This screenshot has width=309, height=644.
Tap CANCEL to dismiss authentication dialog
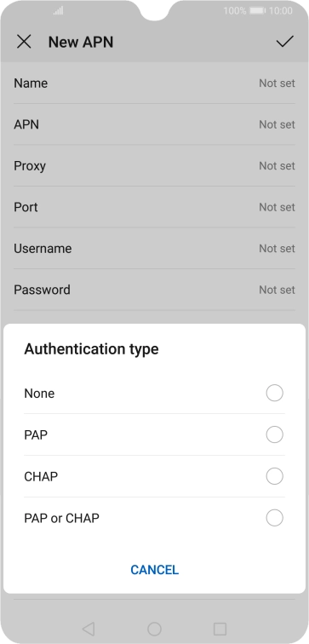coord(154,570)
